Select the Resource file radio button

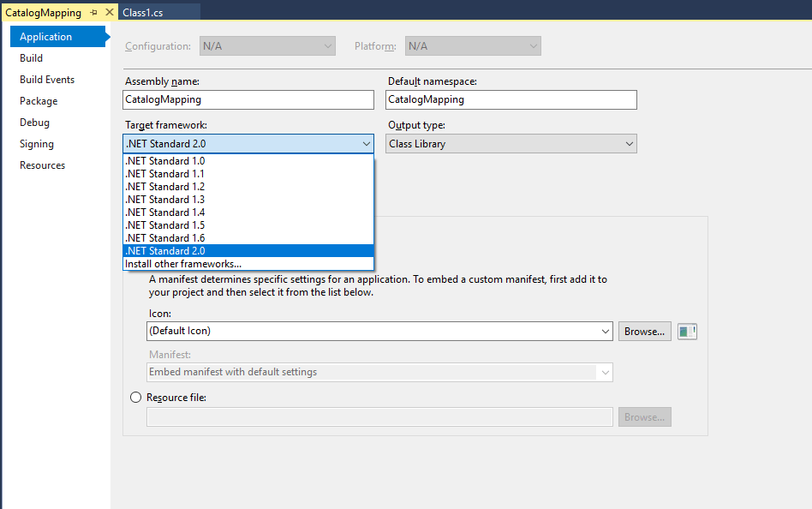click(x=135, y=397)
